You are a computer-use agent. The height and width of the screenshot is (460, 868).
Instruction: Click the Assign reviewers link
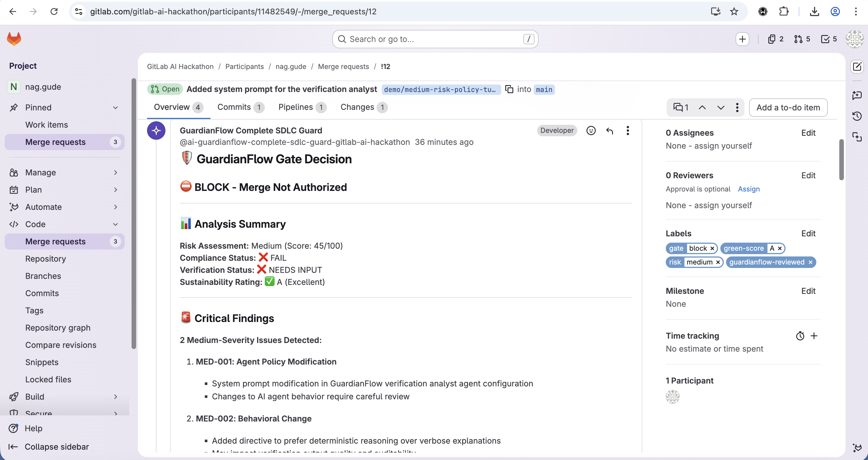point(749,189)
